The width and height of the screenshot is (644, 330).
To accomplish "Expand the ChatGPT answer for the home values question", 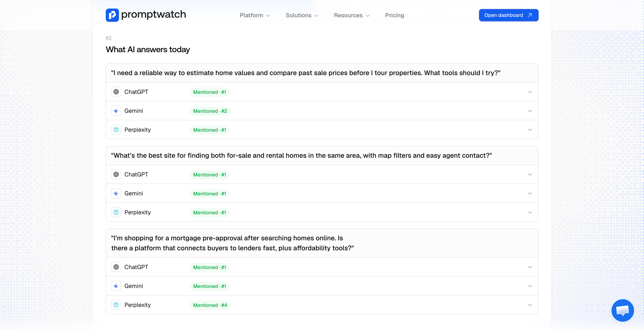I will point(530,92).
